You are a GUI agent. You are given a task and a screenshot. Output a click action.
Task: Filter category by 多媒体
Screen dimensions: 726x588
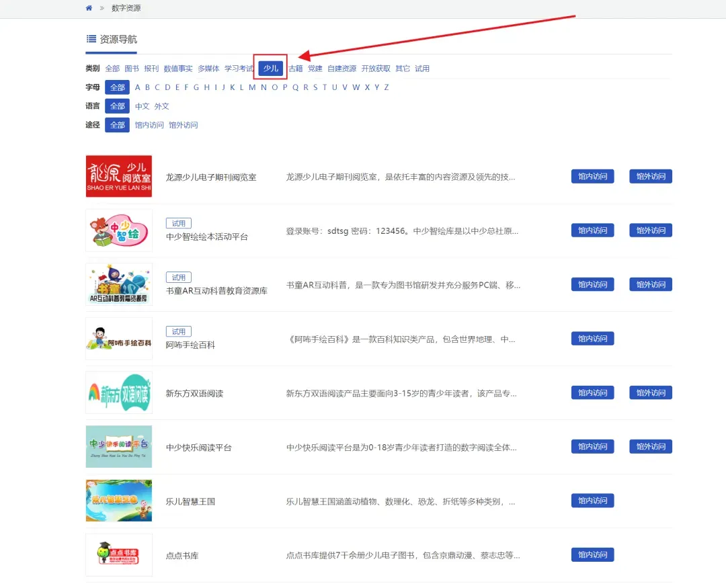click(208, 69)
